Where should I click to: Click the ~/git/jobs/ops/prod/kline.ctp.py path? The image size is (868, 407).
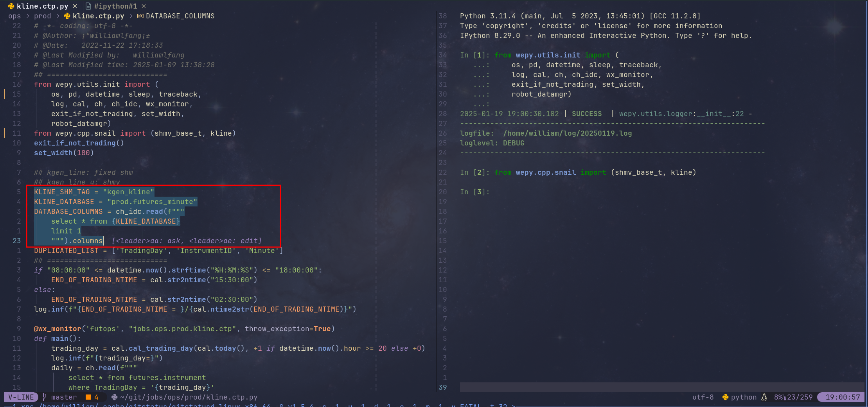pyautogui.click(x=189, y=397)
